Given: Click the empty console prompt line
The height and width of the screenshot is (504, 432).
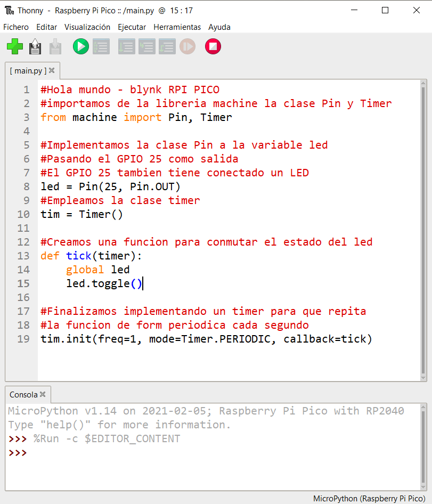Looking at the screenshot, I should [213, 453].
